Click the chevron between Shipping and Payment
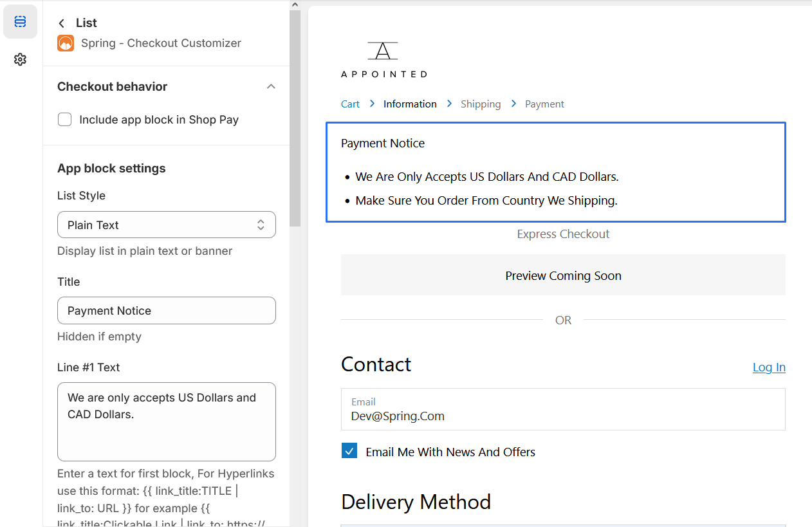 click(x=513, y=104)
